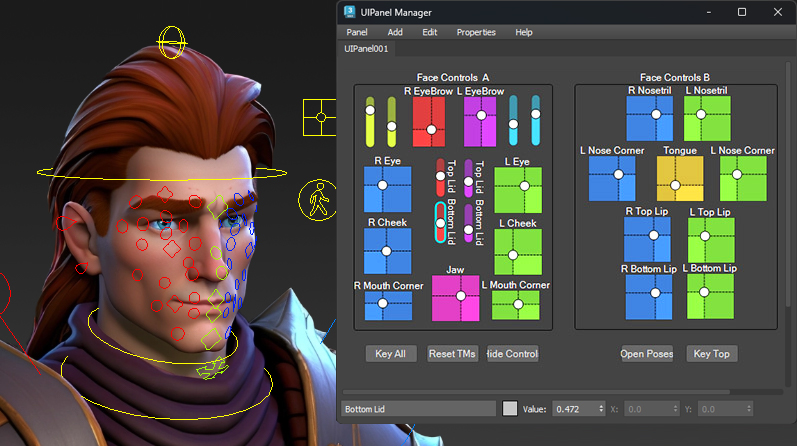
Task: Click the R Cheek blue joystick pad
Action: pos(387,251)
